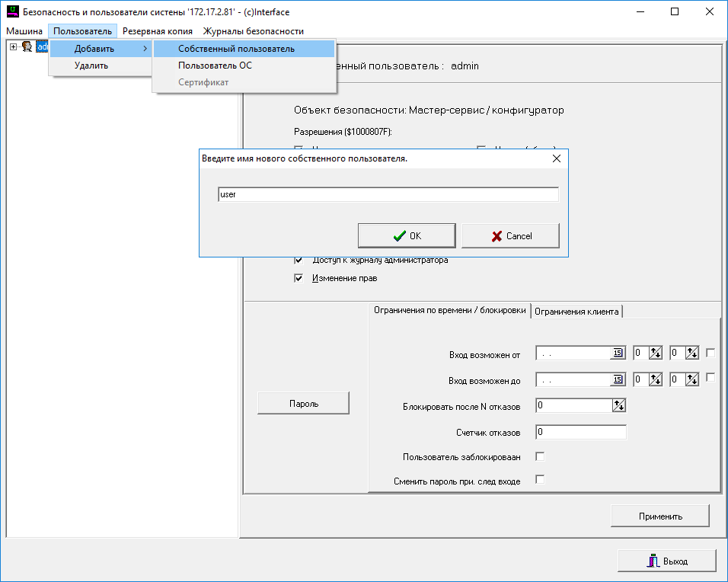Open the 'Журналы безопасности' menu

pyautogui.click(x=253, y=31)
